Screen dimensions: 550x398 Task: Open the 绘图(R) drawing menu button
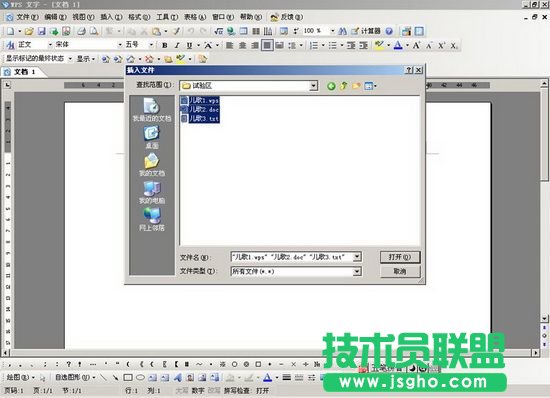coord(21,377)
